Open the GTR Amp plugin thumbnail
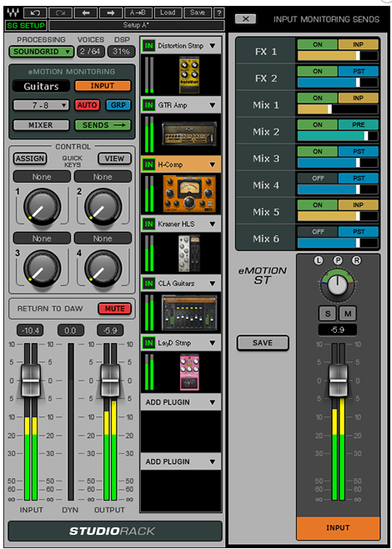Image resolution: width=392 pixels, height=549 pixels. click(x=189, y=133)
